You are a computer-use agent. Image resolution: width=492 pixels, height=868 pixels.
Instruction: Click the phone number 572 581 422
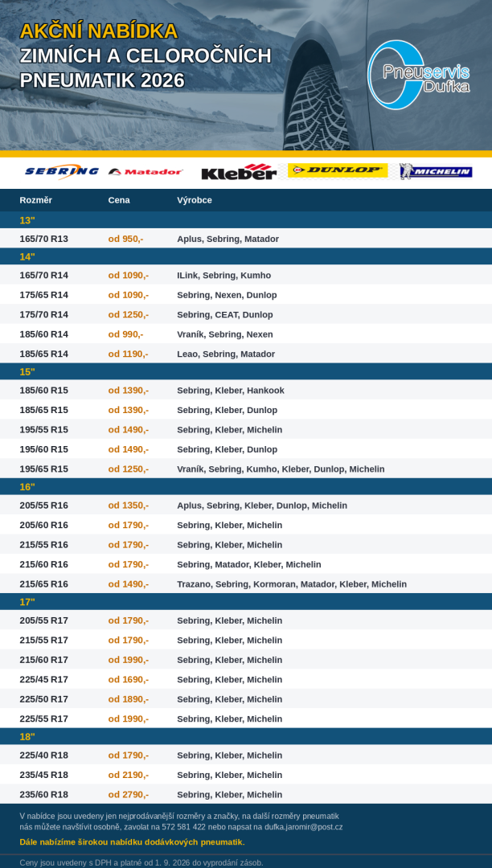(x=184, y=828)
